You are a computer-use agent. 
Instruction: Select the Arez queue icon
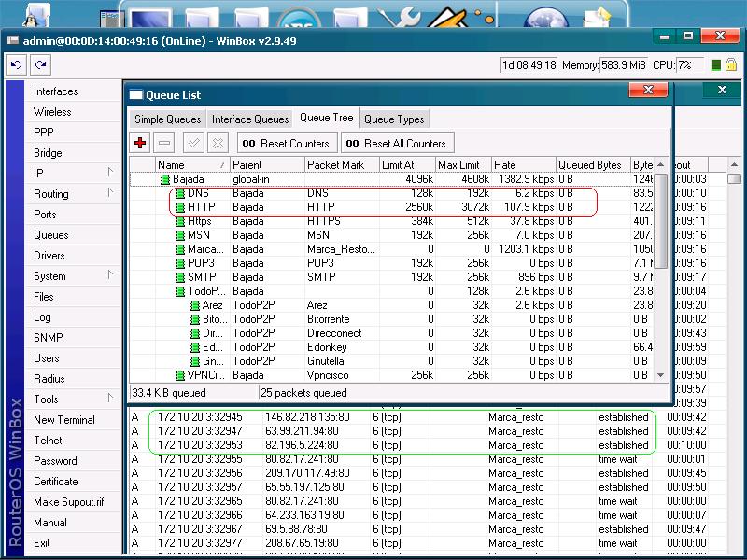pos(195,305)
